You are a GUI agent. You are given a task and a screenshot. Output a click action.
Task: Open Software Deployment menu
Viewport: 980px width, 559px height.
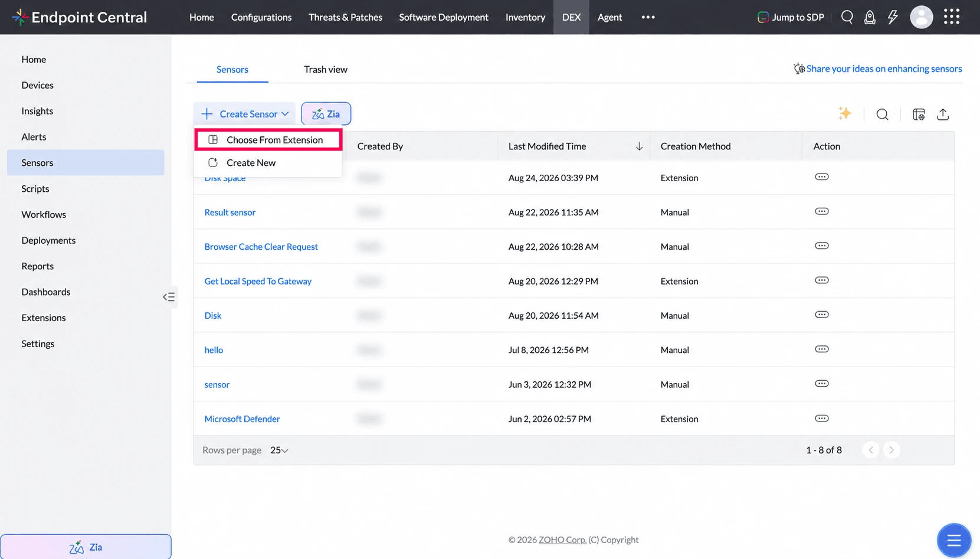444,17
